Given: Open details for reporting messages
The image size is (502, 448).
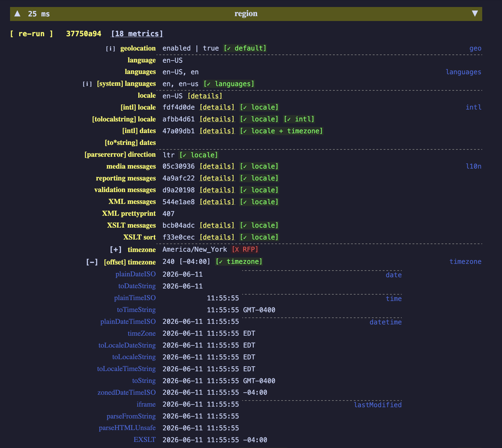Looking at the screenshot, I should tap(217, 178).
